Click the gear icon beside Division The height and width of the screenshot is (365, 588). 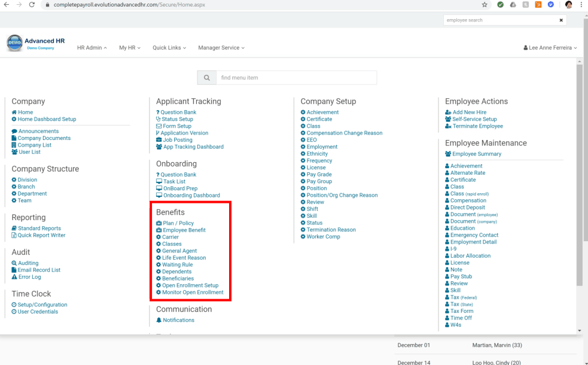point(14,180)
